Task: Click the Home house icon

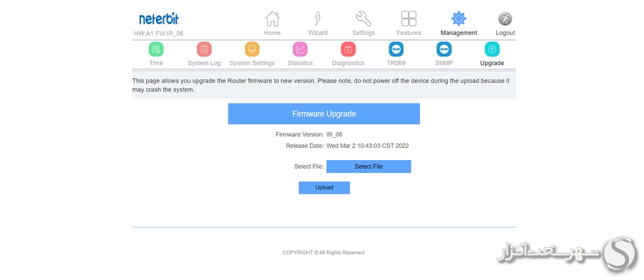Action: pos(273,19)
